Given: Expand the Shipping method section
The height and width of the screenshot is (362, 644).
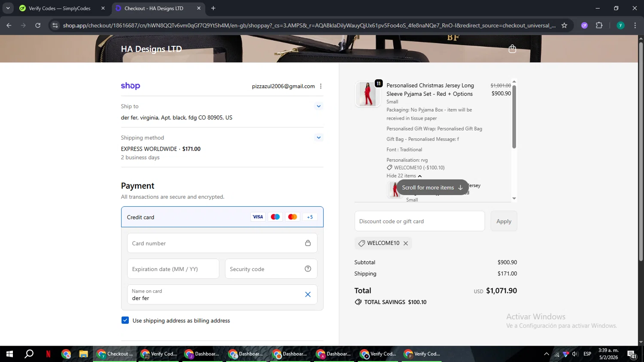Looking at the screenshot, I should click(319, 138).
